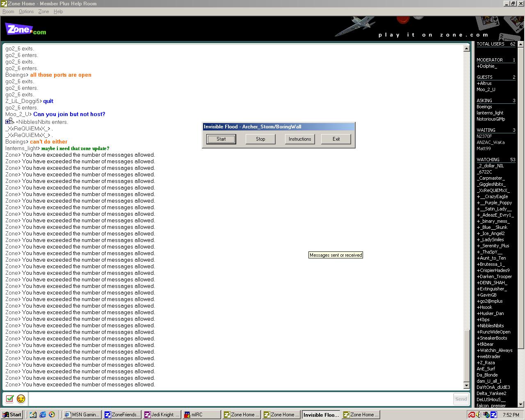Select Delta_Yankee2 in user list
The image size is (525, 420).
(491, 393)
